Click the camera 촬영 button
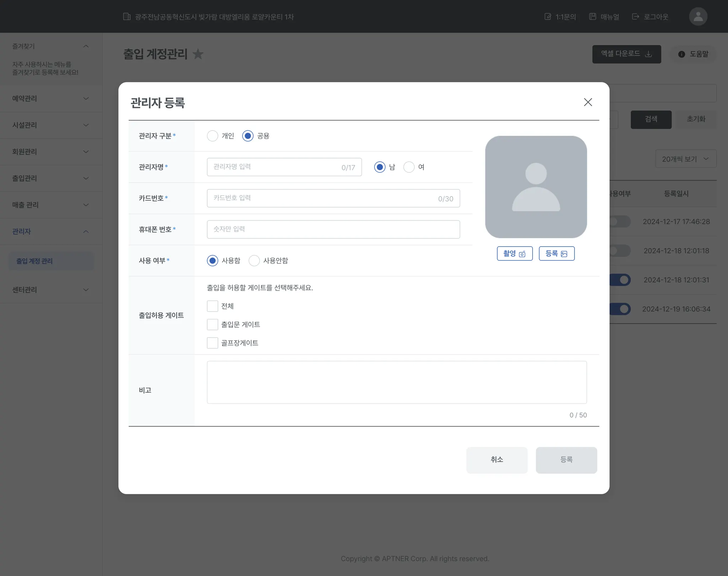Screen dimensions: 728x576 coord(514,253)
